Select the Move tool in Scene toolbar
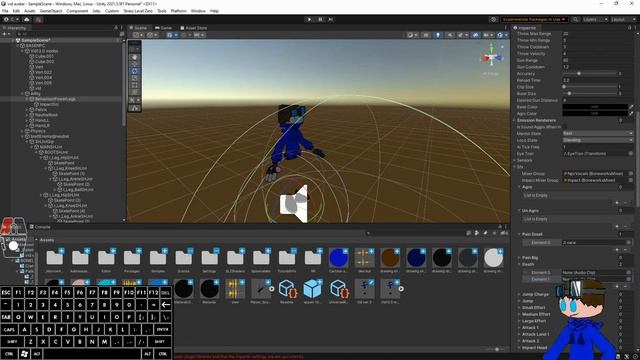640x360 pixels. [x=134, y=64]
